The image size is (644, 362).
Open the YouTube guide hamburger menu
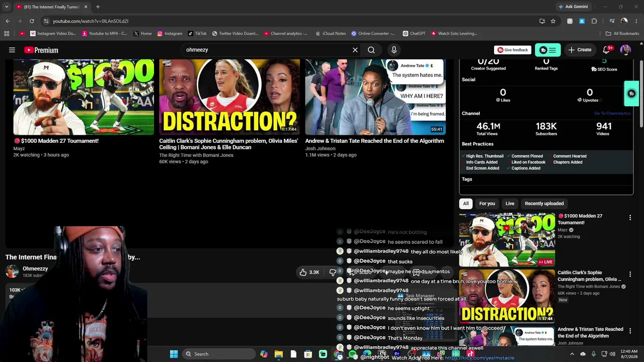12,50
